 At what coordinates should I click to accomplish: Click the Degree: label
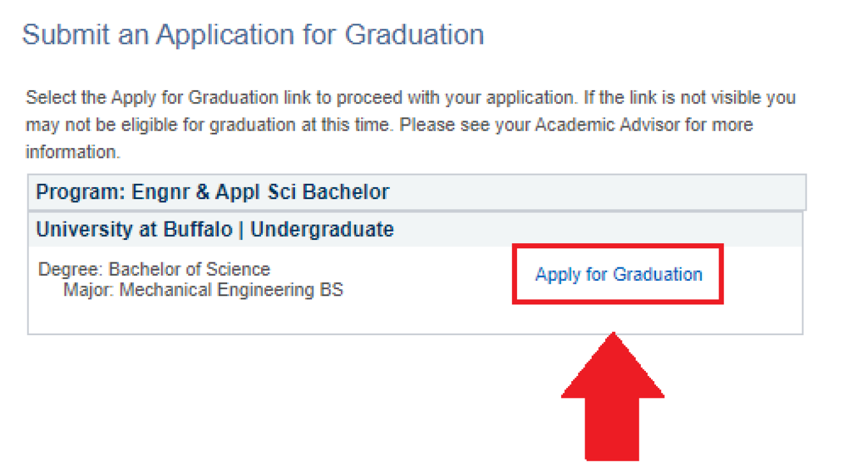click(x=71, y=269)
